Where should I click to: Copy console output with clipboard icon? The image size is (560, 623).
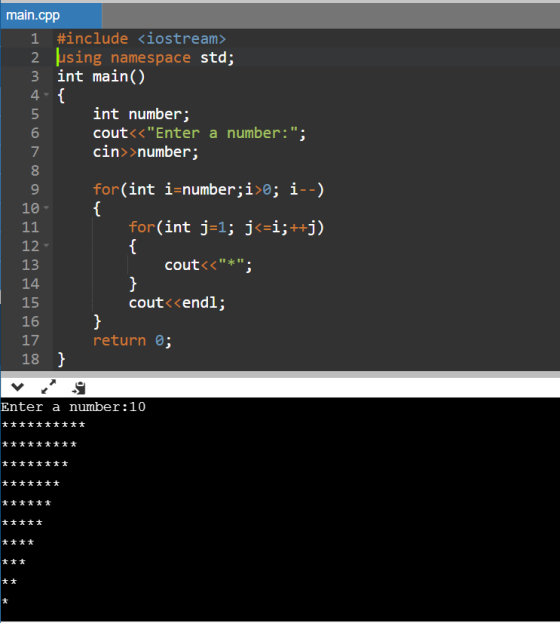(79, 387)
